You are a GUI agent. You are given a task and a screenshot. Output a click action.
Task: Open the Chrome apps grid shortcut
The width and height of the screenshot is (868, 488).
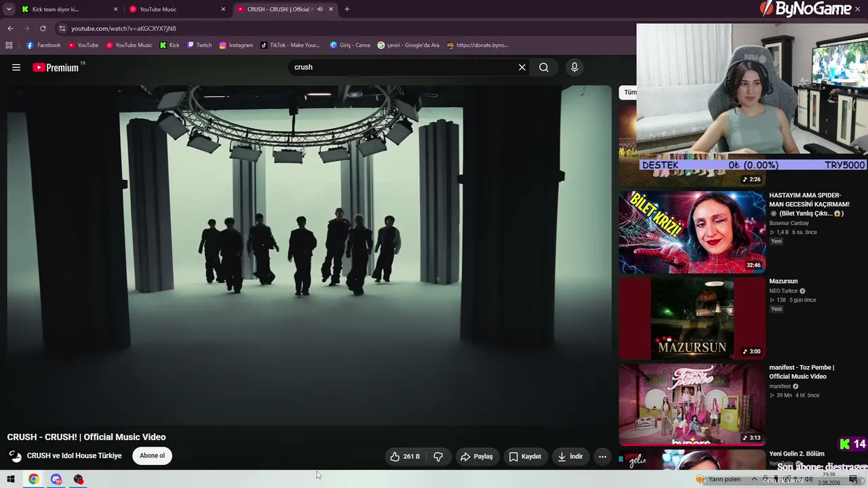click(x=9, y=45)
